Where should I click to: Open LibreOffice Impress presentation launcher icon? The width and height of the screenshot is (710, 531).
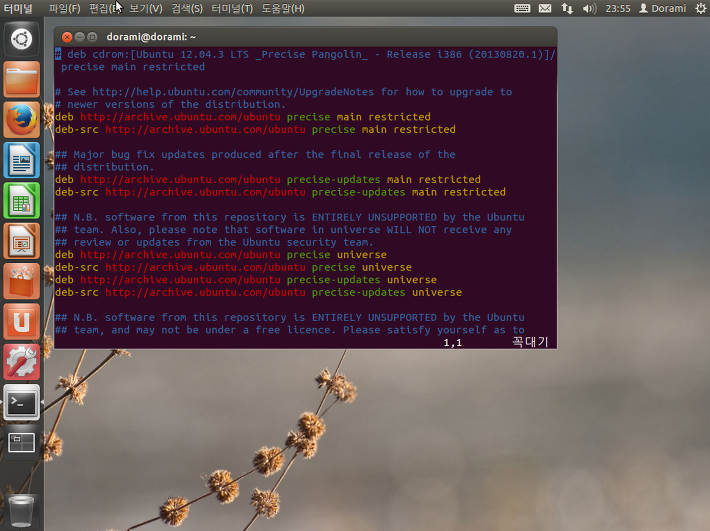pos(21,241)
